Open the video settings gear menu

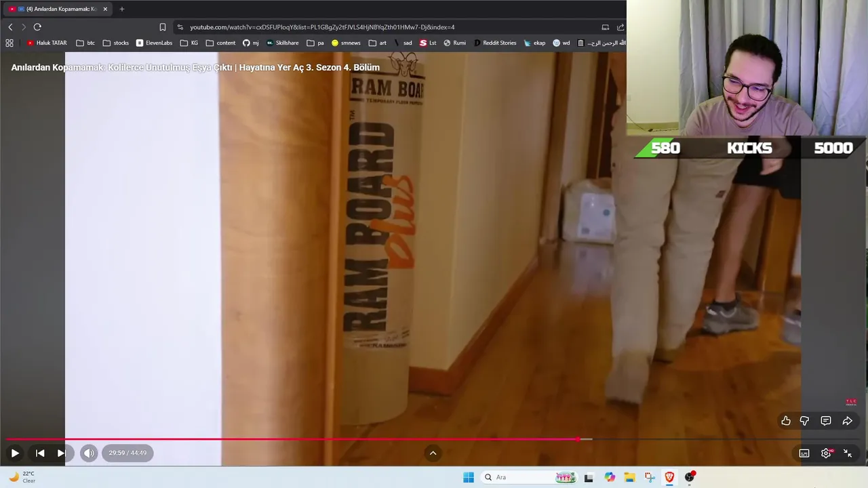(x=826, y=453)
